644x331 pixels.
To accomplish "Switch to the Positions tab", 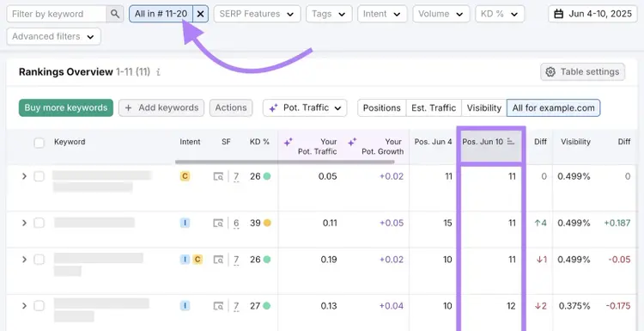I will (381, 107).
